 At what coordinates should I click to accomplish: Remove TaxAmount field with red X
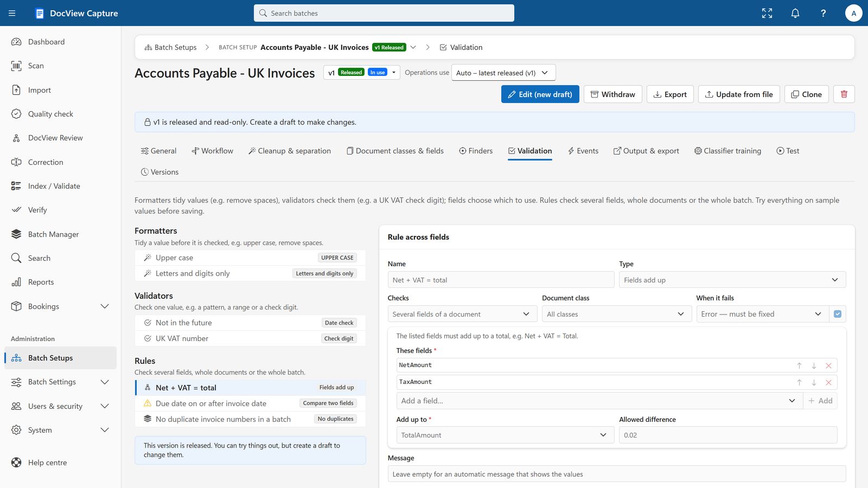(828, 382)
